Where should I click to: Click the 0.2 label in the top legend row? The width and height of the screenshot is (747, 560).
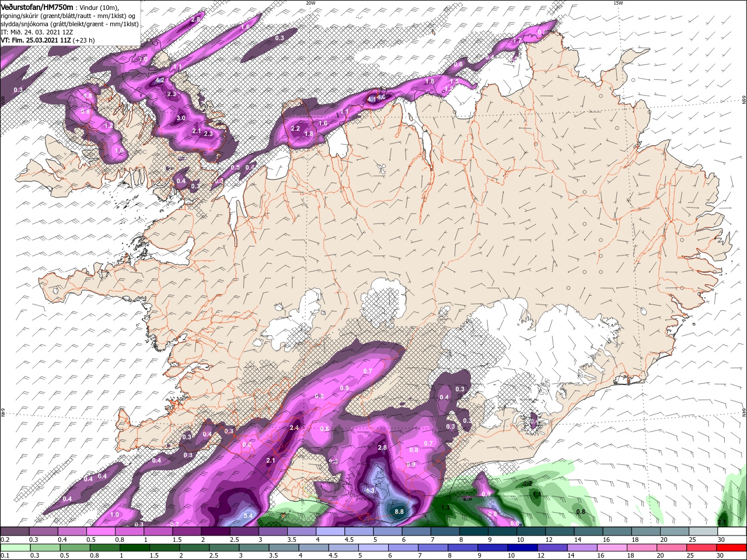[4, 540]
